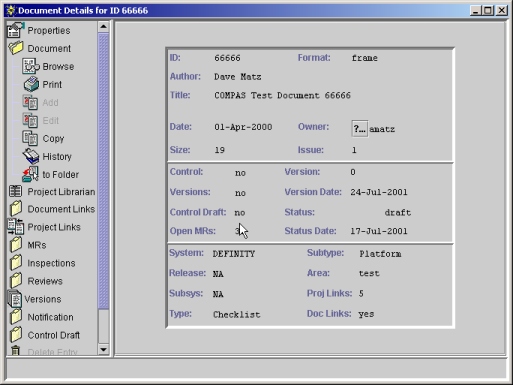The height and width of the screenshot is (385, 513).
Task: Click the Delete Entry trash icon
Action: [x=15, y=351]
